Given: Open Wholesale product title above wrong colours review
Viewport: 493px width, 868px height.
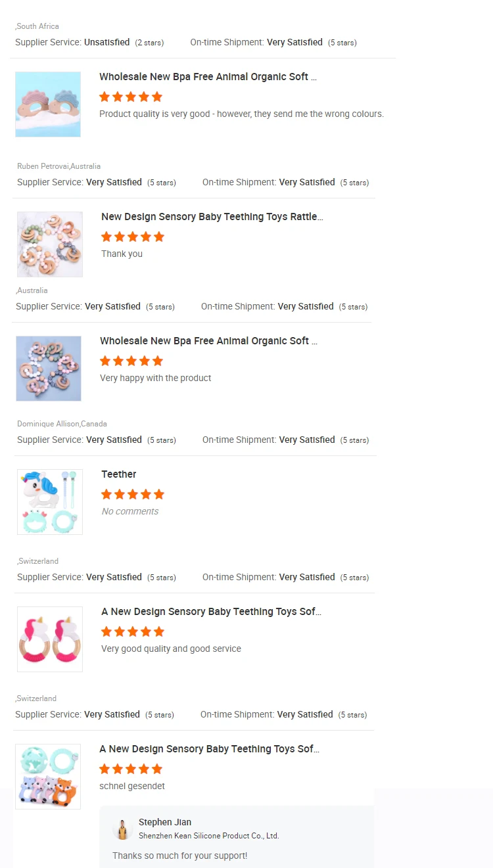Looking at the screenshot, I should pos(208,77).
